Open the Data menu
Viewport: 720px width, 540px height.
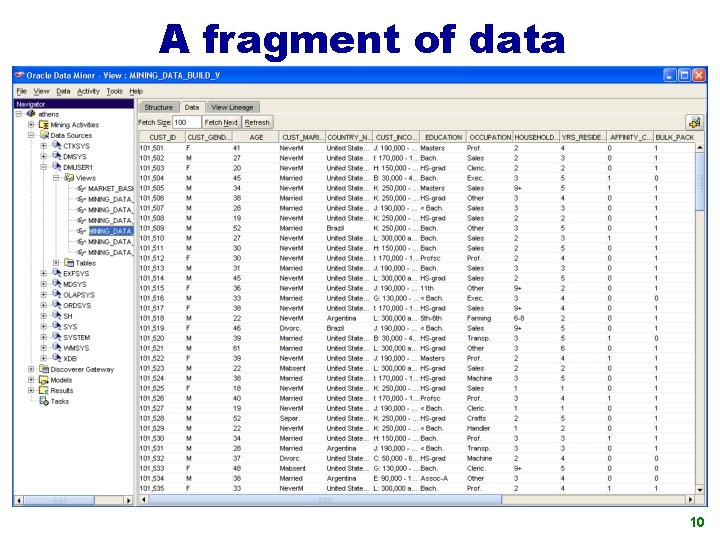point(63,91)
